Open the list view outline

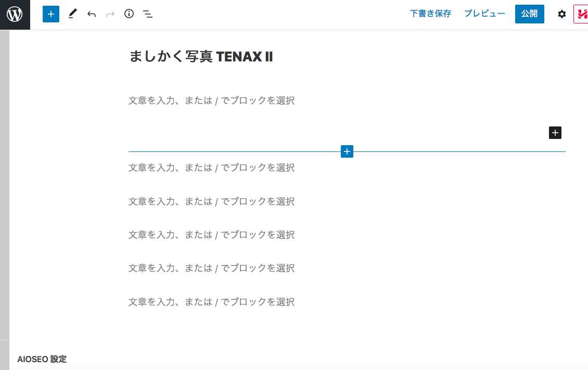coord(148,14)
